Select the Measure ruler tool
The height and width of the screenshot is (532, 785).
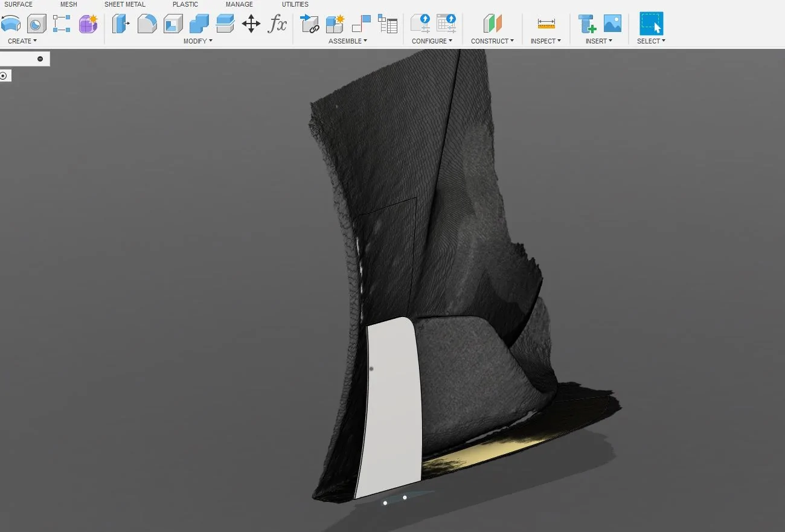(546, 24)
